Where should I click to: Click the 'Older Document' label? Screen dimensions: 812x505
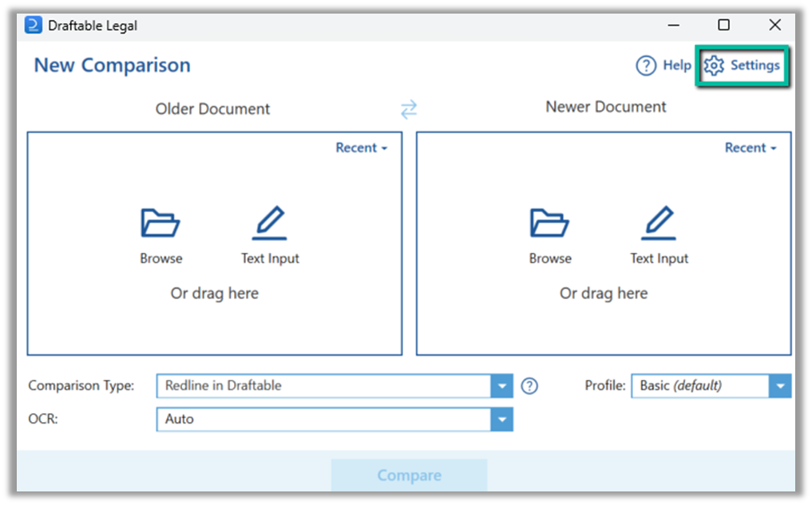pos(213,108)
